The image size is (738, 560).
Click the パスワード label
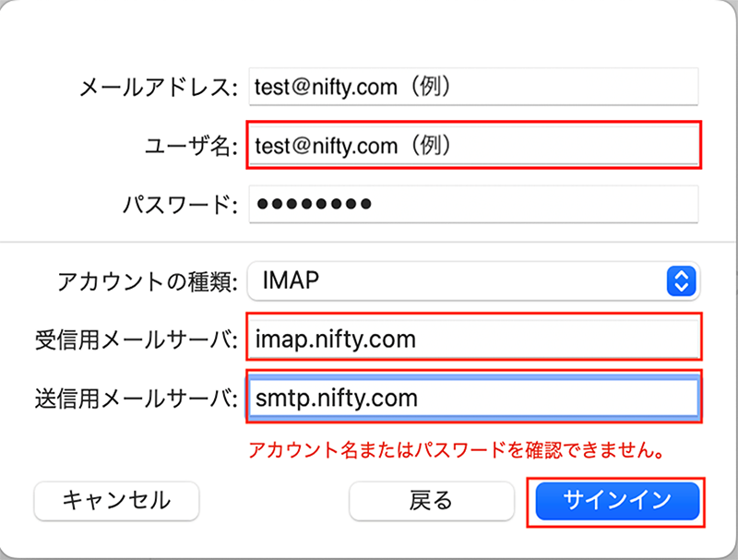point(174,204)
